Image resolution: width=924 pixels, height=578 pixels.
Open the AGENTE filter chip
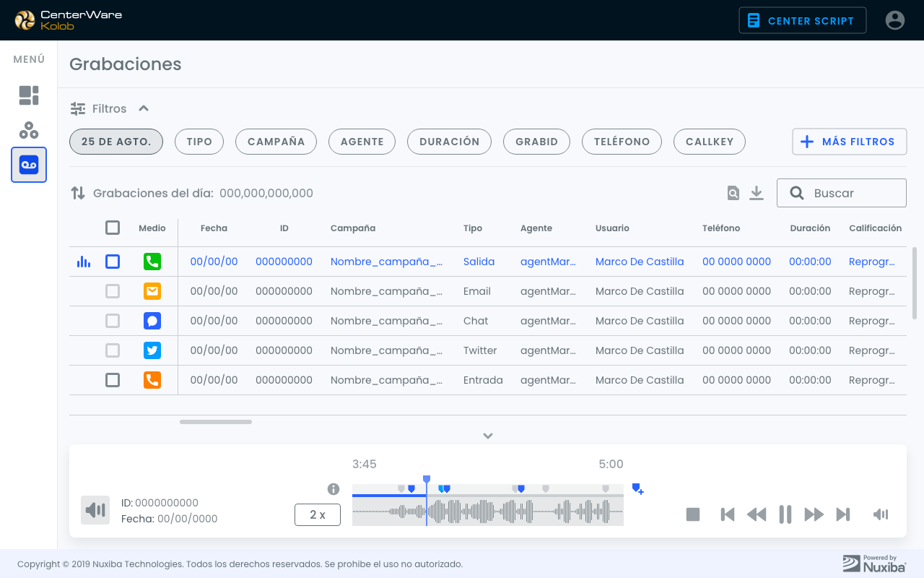362,142
